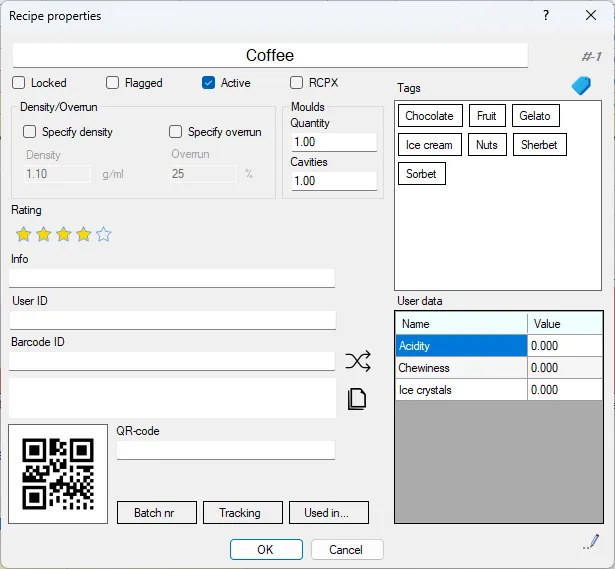
Task: Toggle the Sherbet tag
Action: (x=540, y=145)
